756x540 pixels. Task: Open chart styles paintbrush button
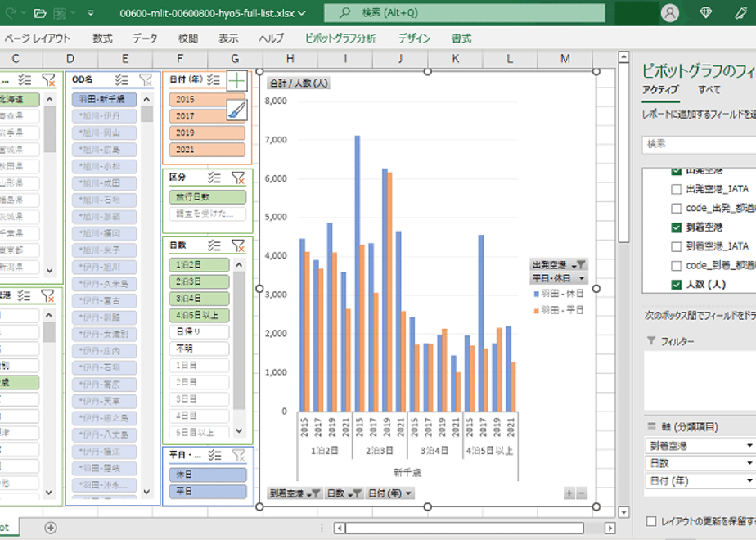[236, 111]
